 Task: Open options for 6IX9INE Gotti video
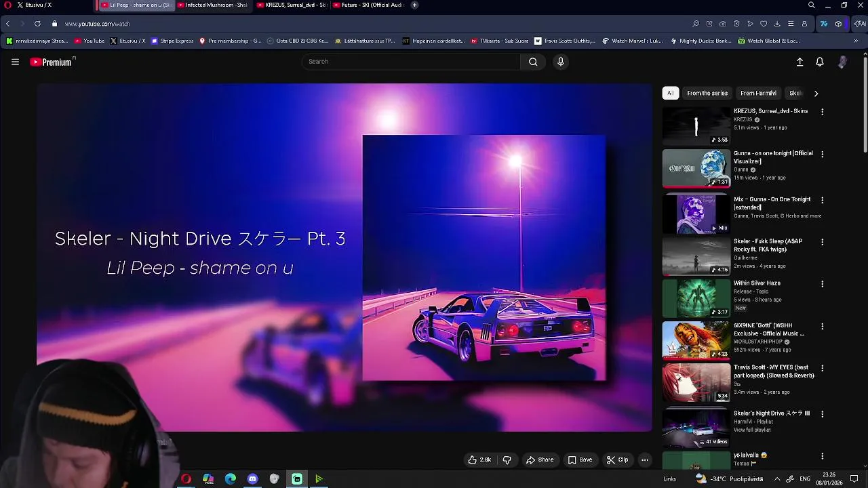pos(823,326)
